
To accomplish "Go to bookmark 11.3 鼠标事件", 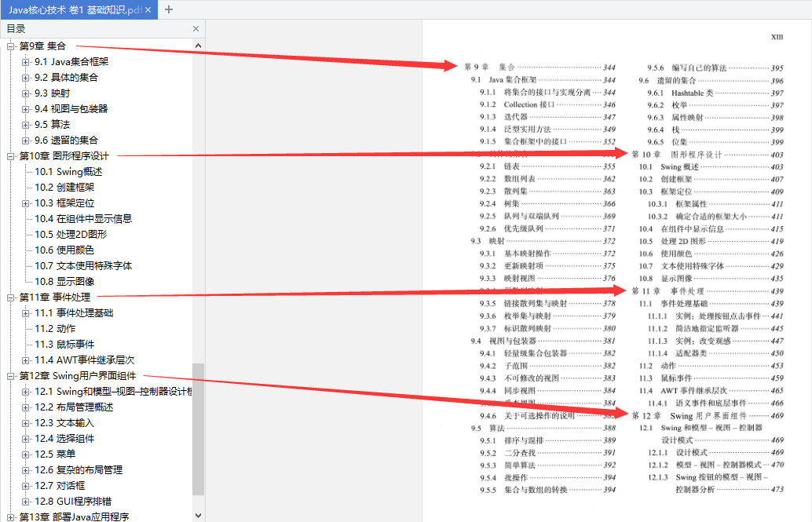I will coord(64,345).
